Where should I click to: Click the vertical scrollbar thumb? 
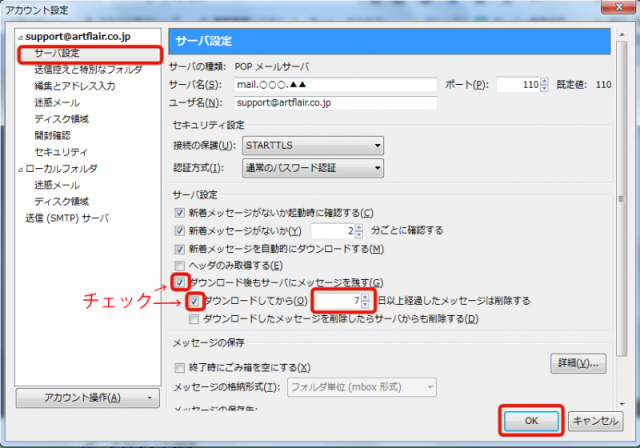pyautogui.click(x=622, y=199)
